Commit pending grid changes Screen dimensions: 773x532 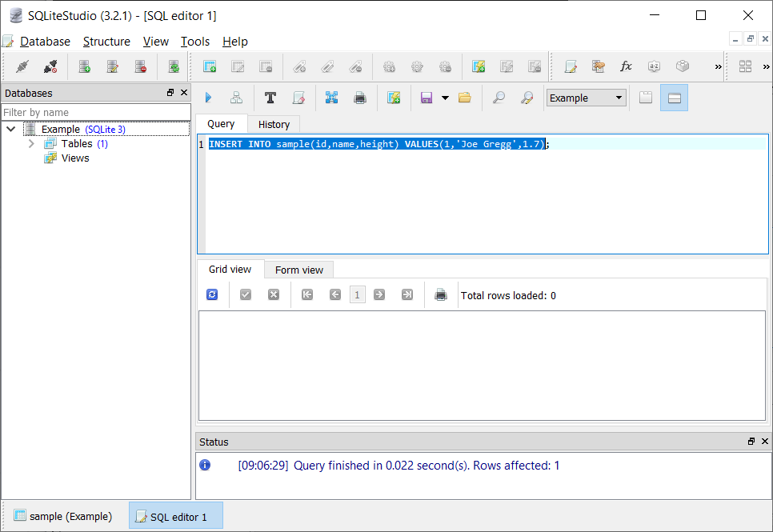[x=246, y=294]
